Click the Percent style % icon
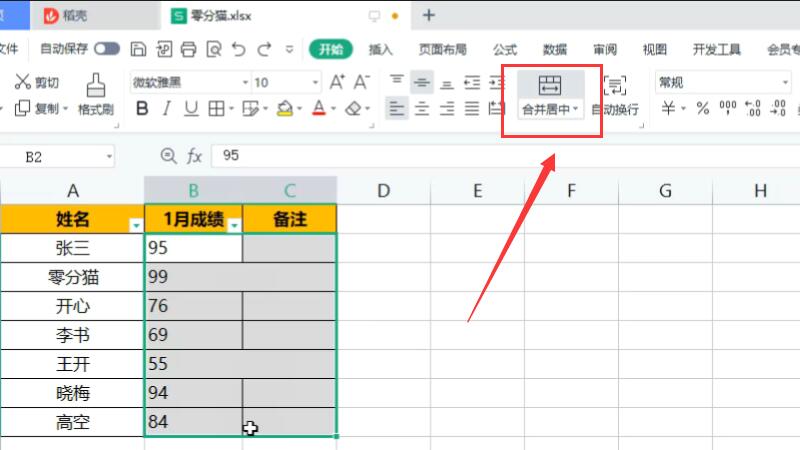800x450 pixels. 702,108
